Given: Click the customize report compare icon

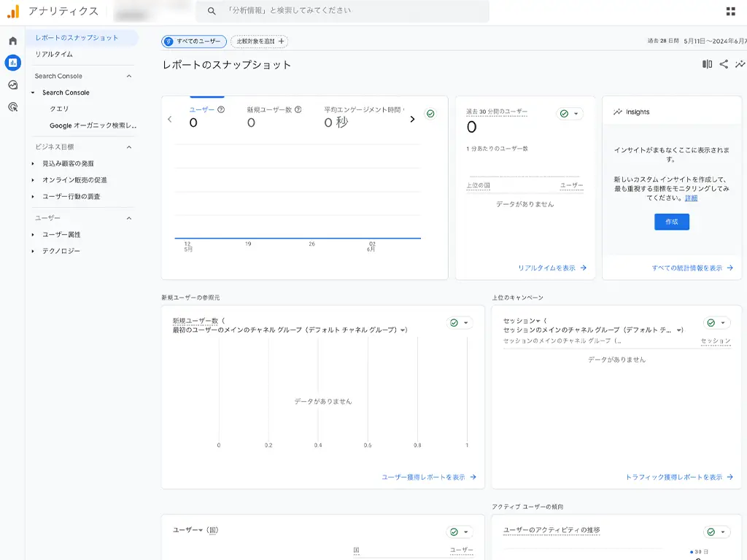Looking at the screenshot, I should point(707,64).
